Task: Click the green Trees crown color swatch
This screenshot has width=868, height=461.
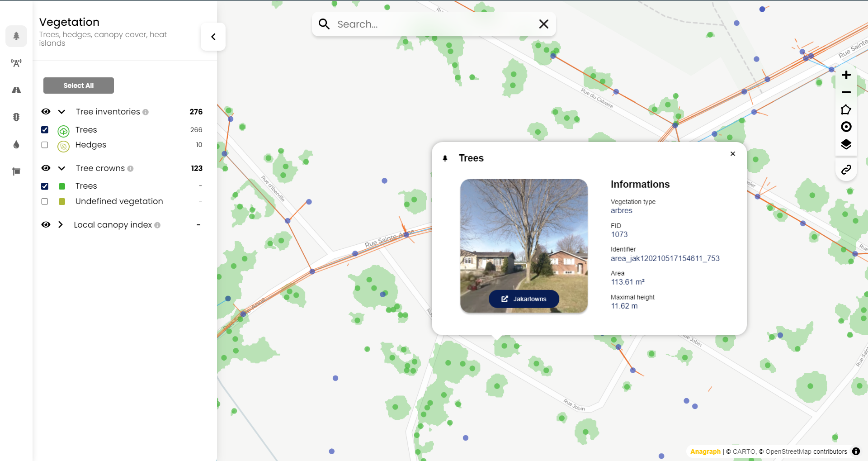Action: click(62, 186)
